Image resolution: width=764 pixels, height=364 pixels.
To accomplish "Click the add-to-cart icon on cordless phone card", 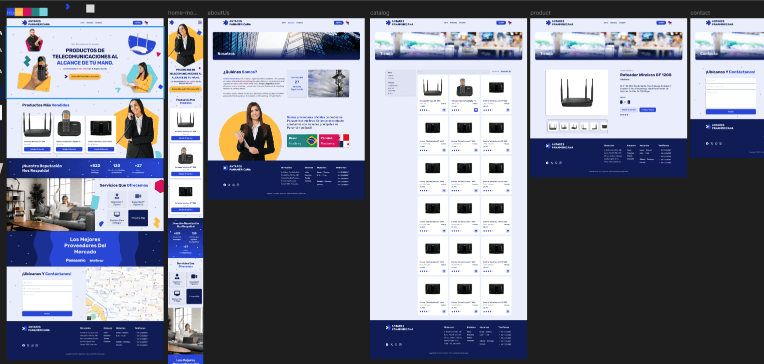I will (476, 110).
